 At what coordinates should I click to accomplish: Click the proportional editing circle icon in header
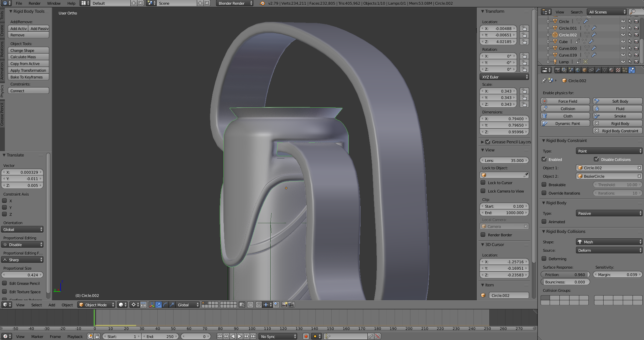click(x=250, y=305)
